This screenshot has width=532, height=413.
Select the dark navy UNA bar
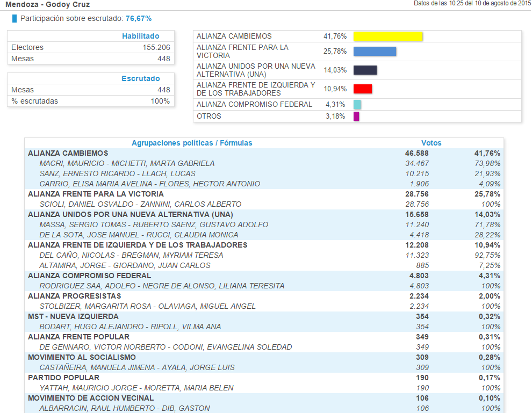[365, 70]
